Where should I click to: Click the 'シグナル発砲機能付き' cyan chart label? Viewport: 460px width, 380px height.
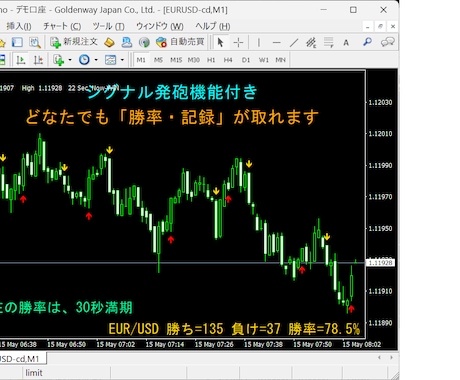pos(172,92)
